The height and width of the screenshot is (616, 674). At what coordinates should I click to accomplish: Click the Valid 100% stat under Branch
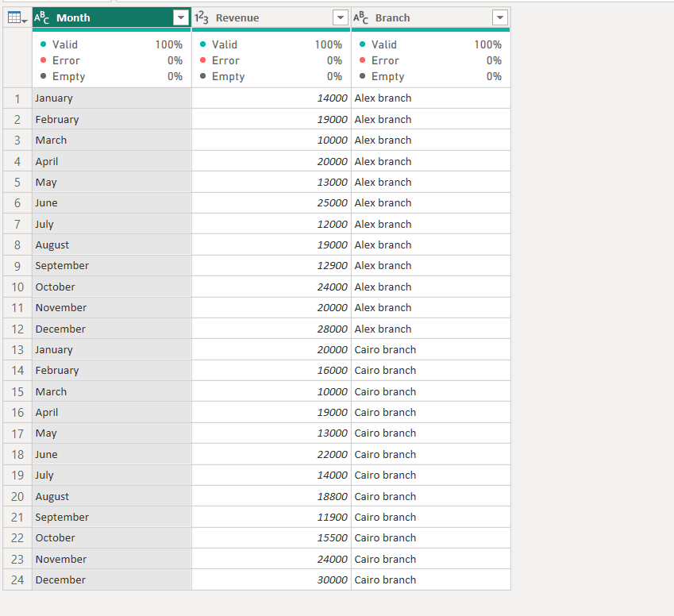[x=431, y=44]
